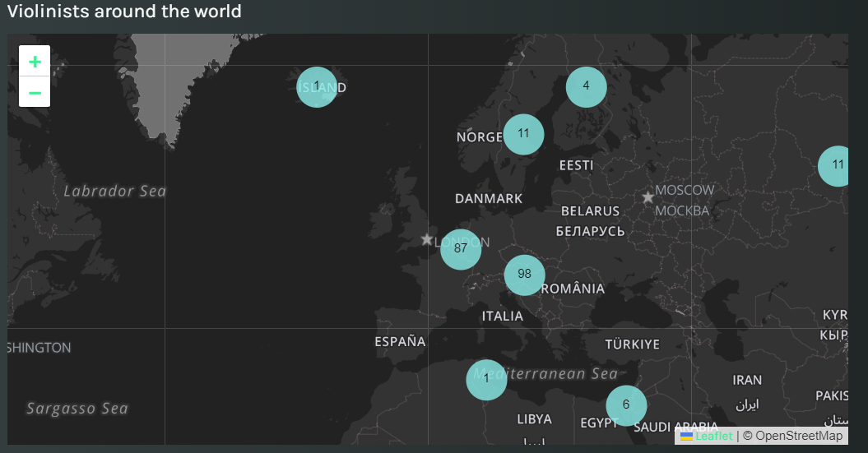Select the 4 cluster above Eesti
Image resolution: width=868 pixels, height=453 pixels.
586,86
